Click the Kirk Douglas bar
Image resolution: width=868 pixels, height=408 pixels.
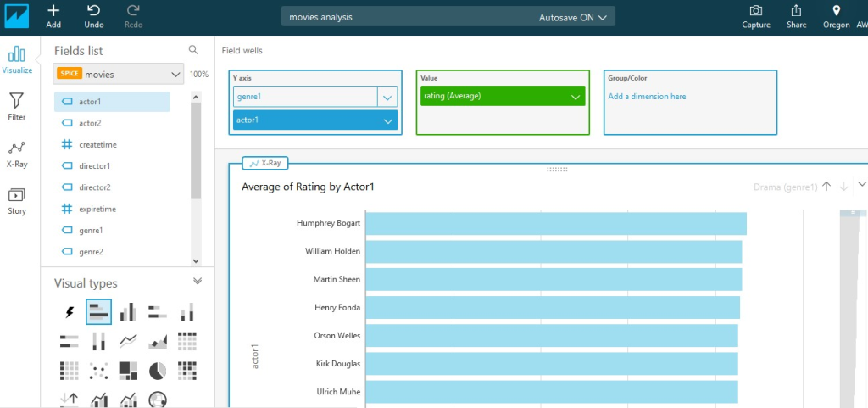pyautogui.click(x=551, y=364)
